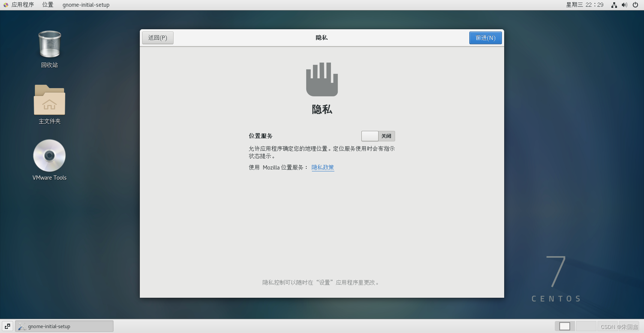Click the volume speaker icon in top bar

625,5
